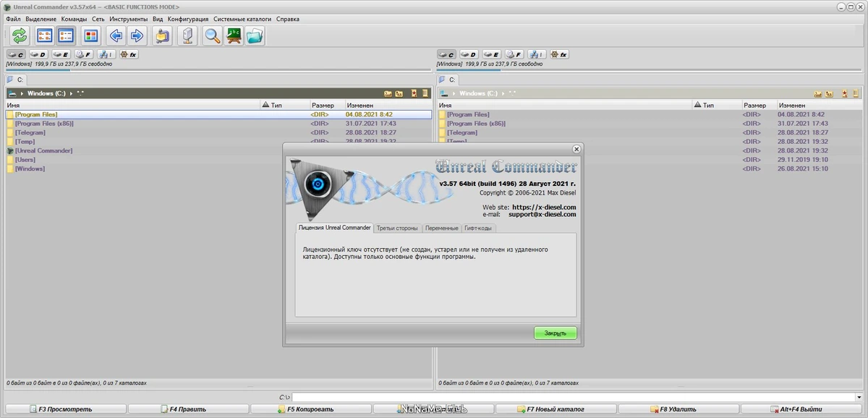The width and height of the screenshot is (868, 418).
Task: Click F8 Удалить button
Action: (678, 409)
